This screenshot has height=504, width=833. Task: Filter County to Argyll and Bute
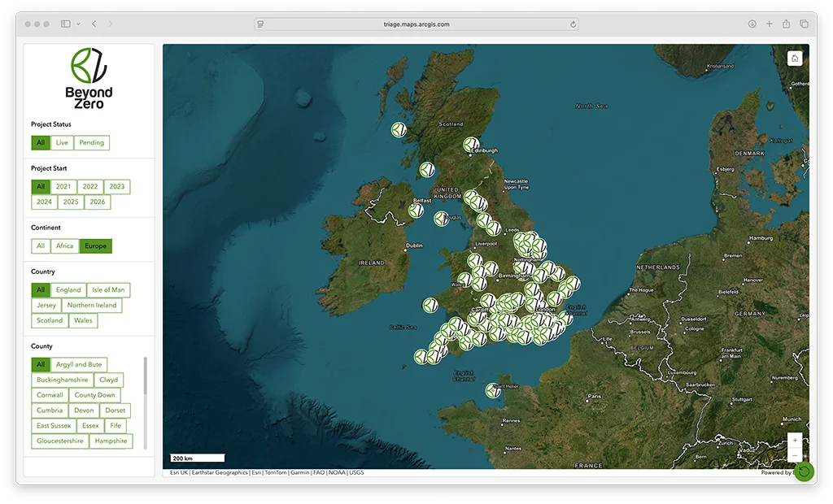pyautogui.click(x=79, y=365)
